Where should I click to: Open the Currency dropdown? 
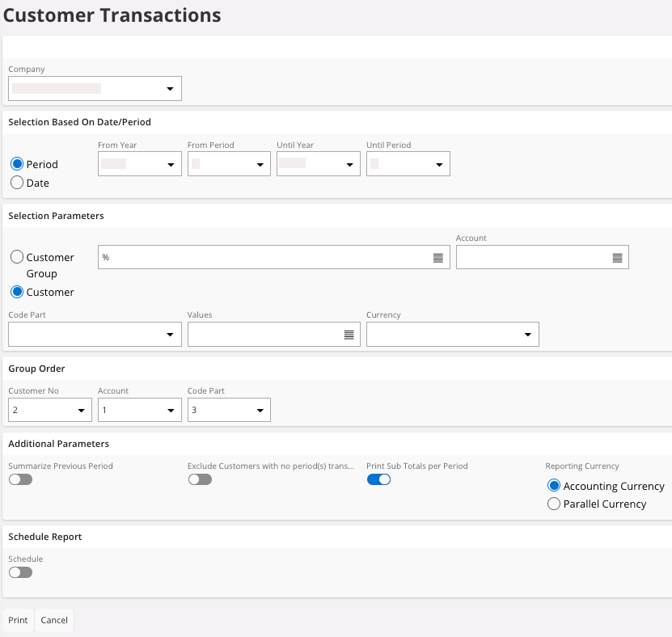point(452,335)
